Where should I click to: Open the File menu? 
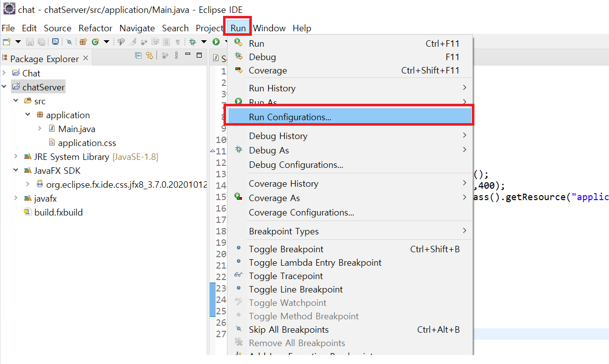tap(8, 28)
